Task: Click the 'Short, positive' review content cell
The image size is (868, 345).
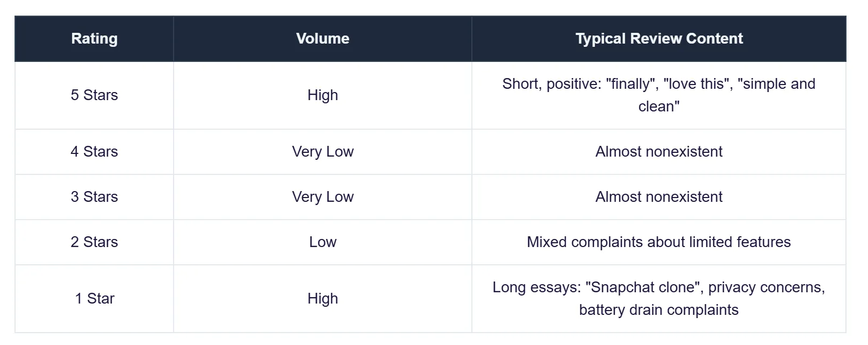Action: [x=659, y=95]
